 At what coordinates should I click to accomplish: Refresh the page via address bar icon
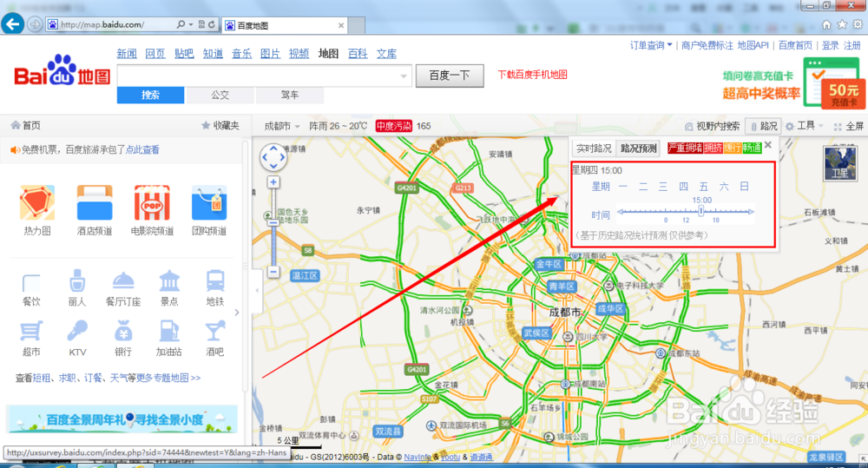click(211, 24)
